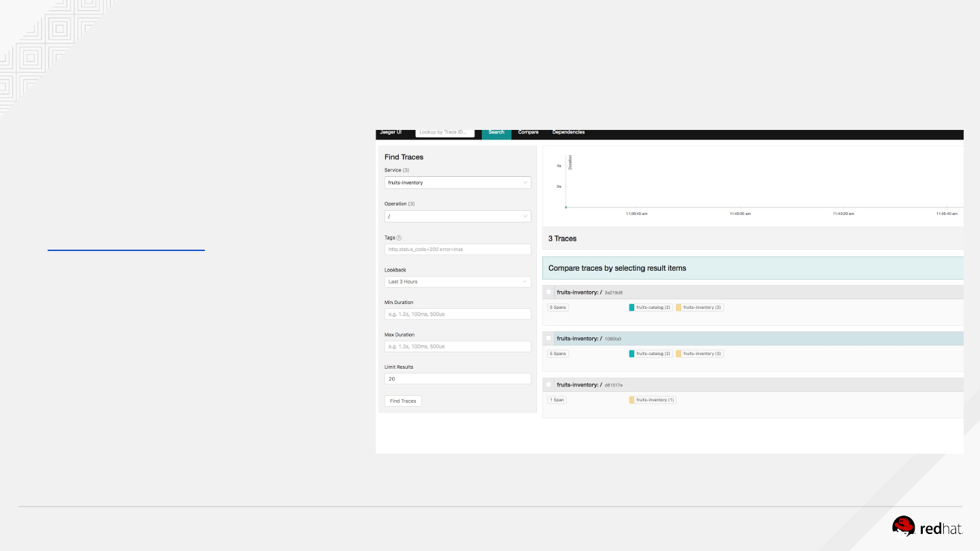This screenshot has height=551, width=980.
Task: Open the Lookback dropdown showing Last 3 Hours
Action: coord(457,282)
